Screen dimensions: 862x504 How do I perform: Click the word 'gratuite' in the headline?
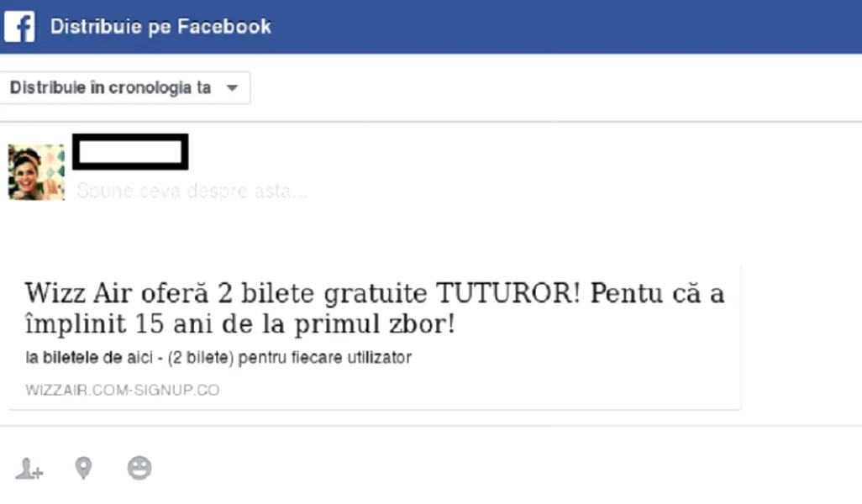click(x=376, y=295)
